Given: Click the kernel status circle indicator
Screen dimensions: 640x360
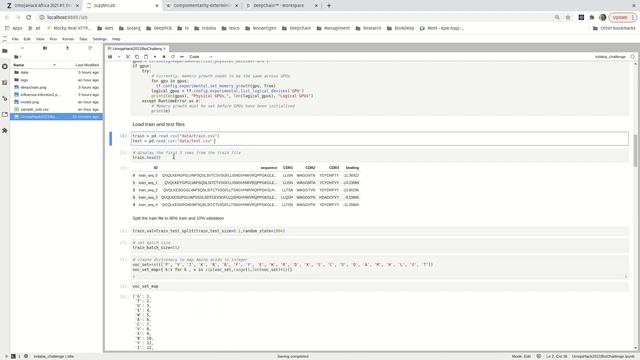Looking at the screenshot, I should [x=633, y=57].
